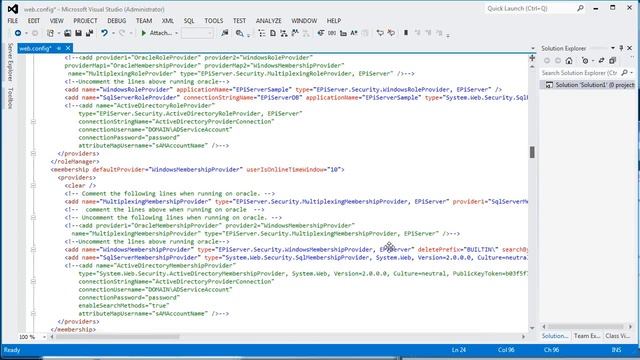Toggle auto-hide pin on Solution Explorer
Screen dimensions: 640x360
pyautogui.click(x=621, y=48)
